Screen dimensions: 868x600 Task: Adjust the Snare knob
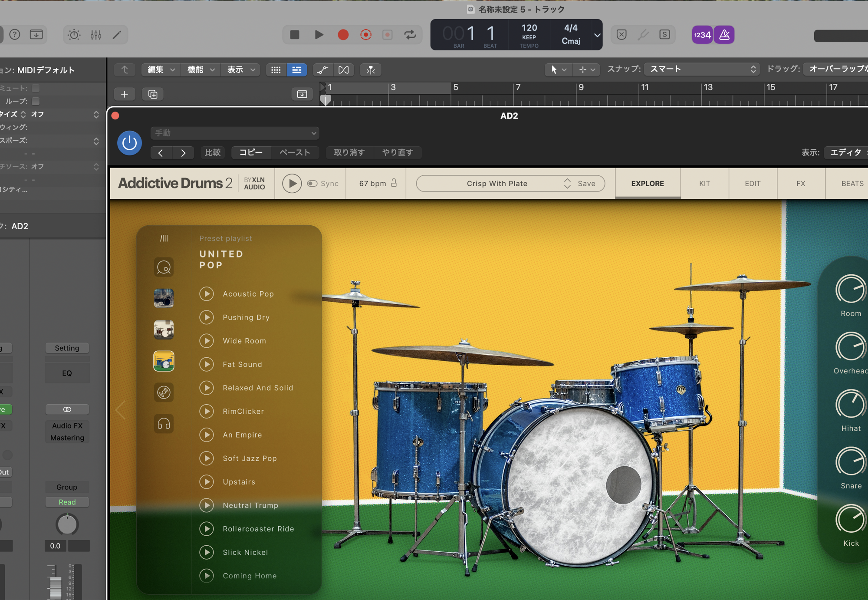coord(850,462)
